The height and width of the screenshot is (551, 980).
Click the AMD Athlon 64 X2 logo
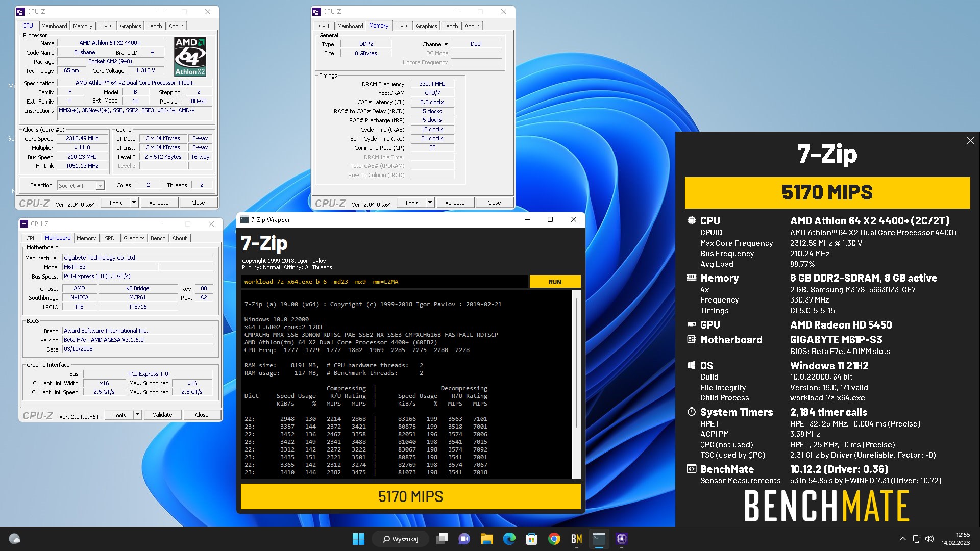(x=190, y=57)
